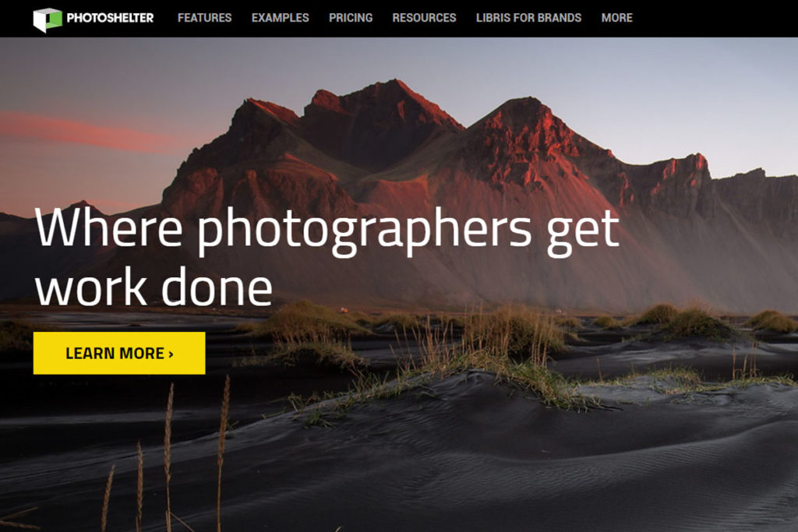Open the Pricing navigation link
Image resolution: width=798 pixels, height=532 pixels.
[x=351, y=18]
